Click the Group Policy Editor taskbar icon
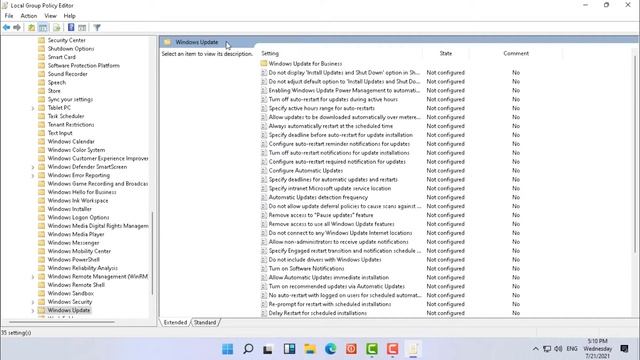640x360 pixels. pyautogui.click(x=413, y=349)
